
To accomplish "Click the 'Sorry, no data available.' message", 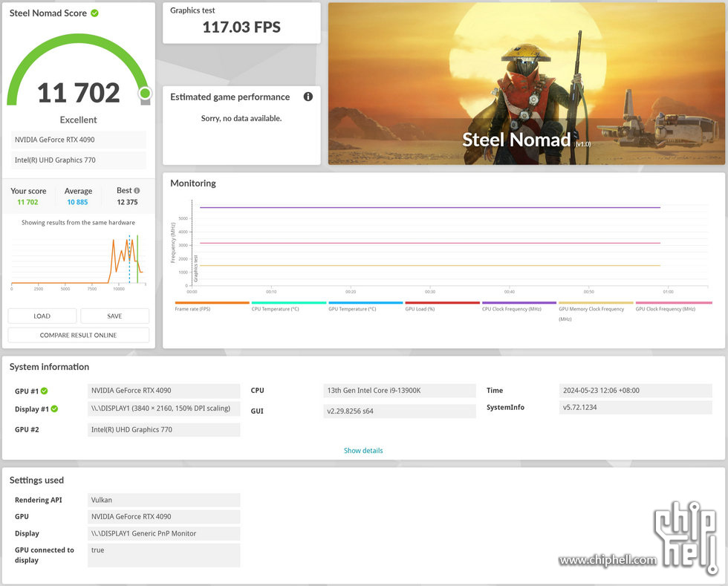I will [241, 118].
